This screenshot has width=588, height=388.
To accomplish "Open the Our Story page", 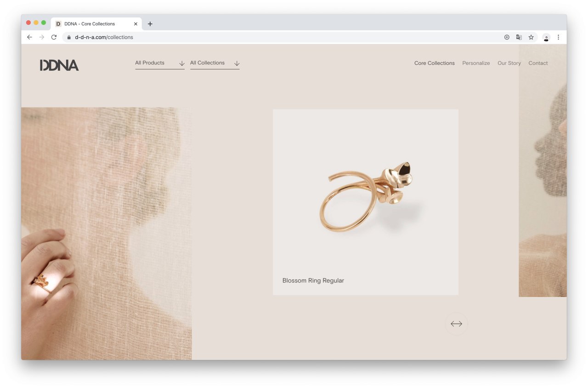I will point(509,63).
